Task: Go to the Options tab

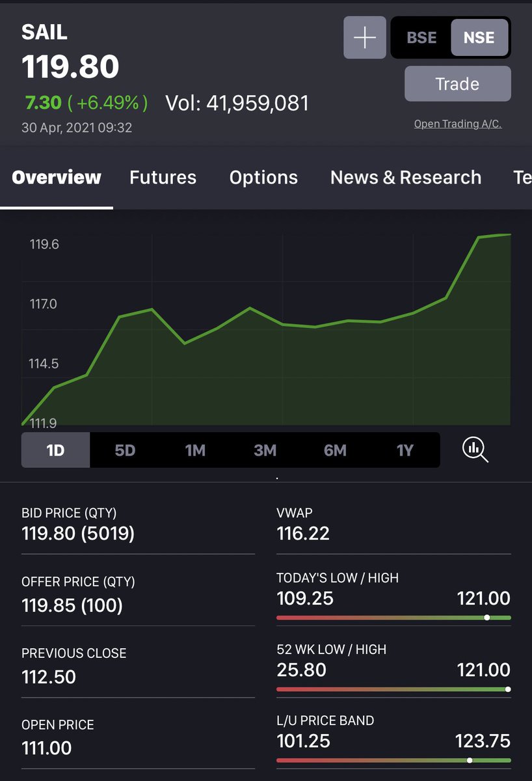Action: (x=263, y=178)
